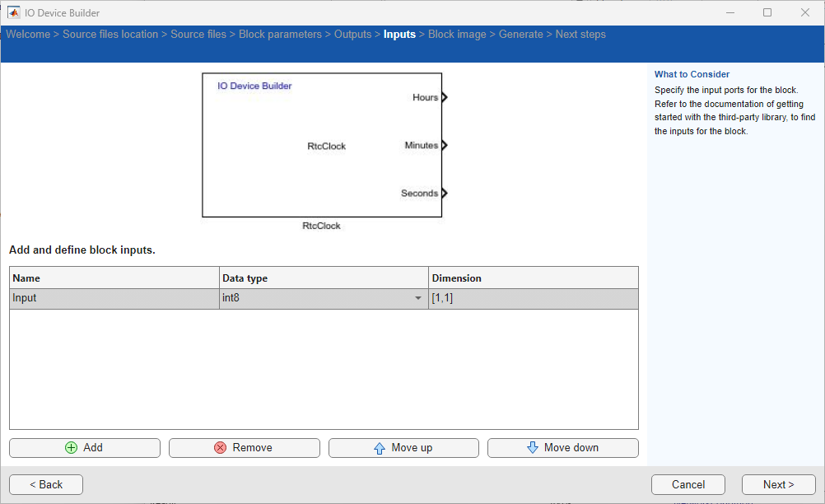The width and height of the screenshot is (825, 504).
Task: Expand the Data type list for Input row
Action: (417, 298)
